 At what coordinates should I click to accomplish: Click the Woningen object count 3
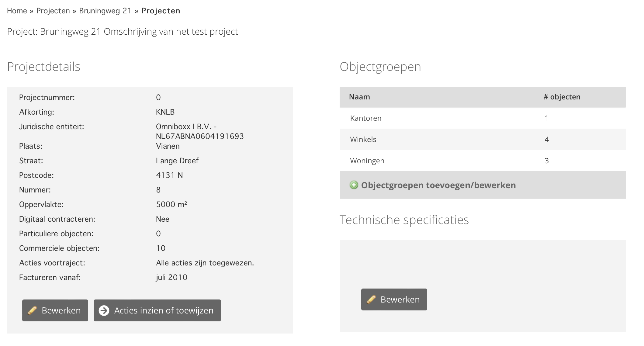[x=546, y=161]
